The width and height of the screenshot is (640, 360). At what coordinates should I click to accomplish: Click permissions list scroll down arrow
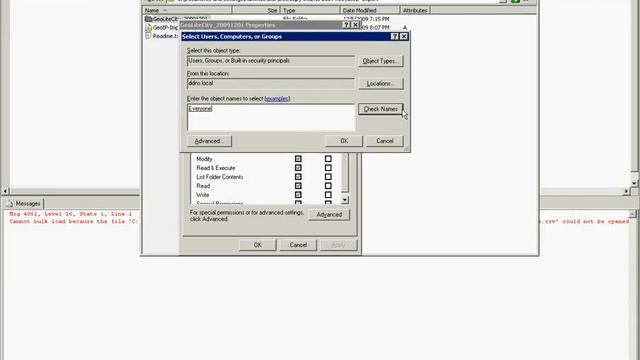(345, 200)
